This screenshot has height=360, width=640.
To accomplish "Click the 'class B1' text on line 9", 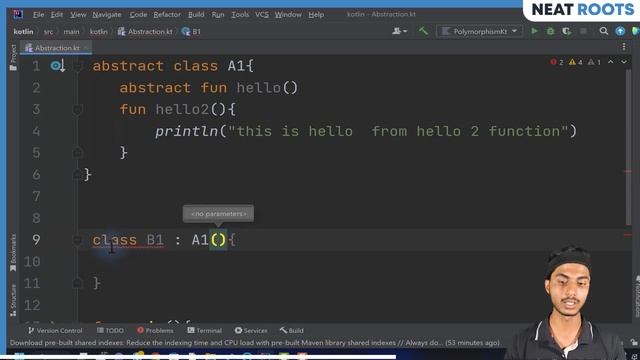I will pyautogui.click(x=128, y=240).
